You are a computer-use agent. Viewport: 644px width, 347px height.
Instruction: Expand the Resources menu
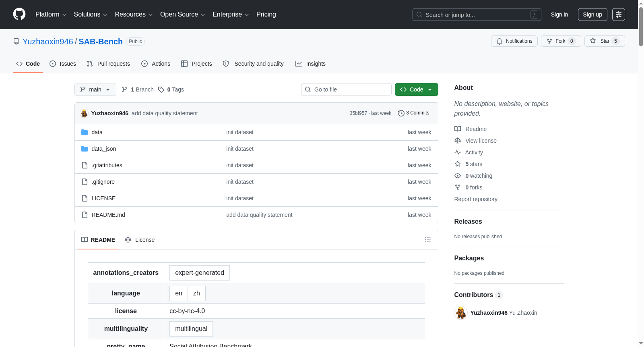tap(134, 15)
